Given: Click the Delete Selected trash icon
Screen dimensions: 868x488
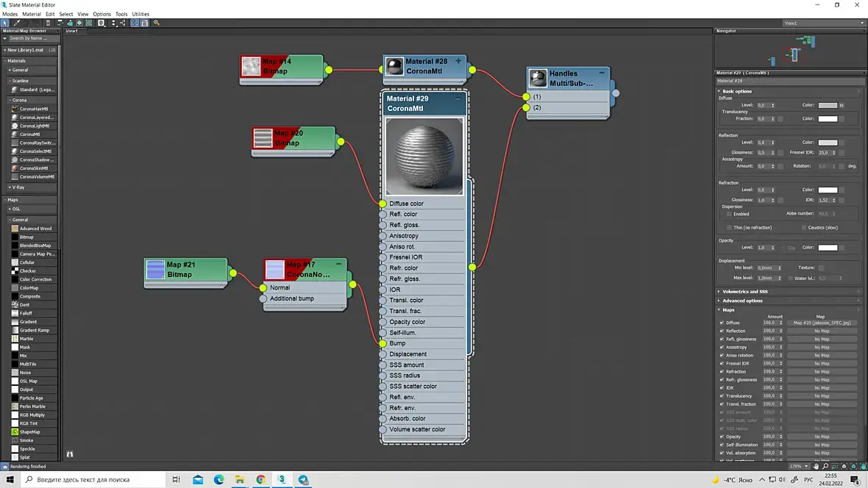Looking at the screenshot, I should click(48, 24).
